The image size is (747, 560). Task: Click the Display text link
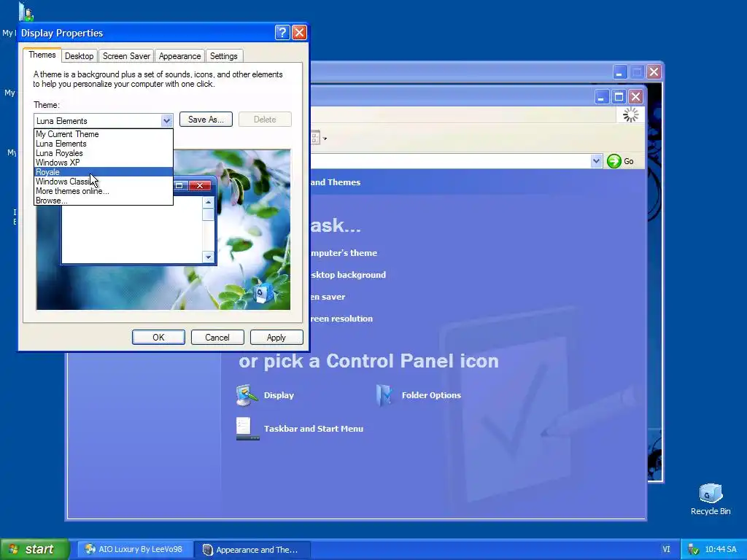pyautogui.click(x=279, y=395)
